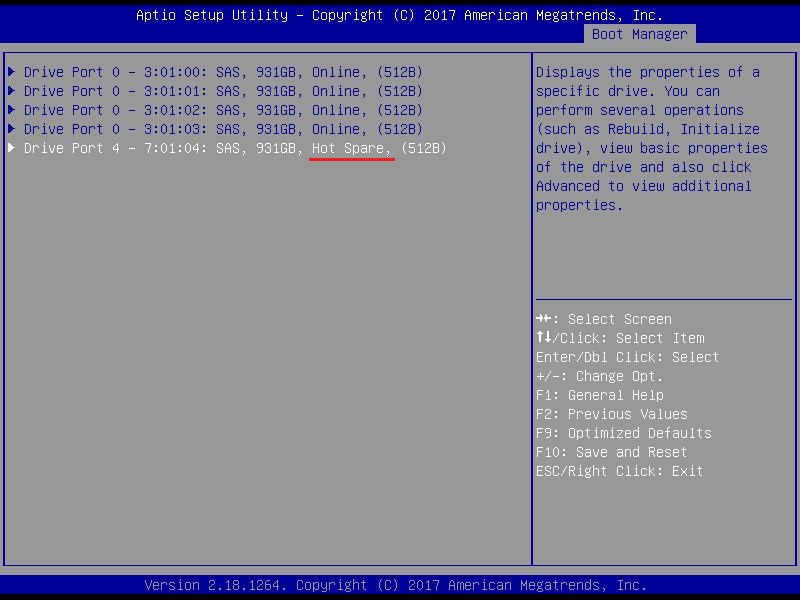Viewport: 800px width, 600px height.
Task: Click the highlighted arrow for Drive Port 4
Action: point(12,148)
